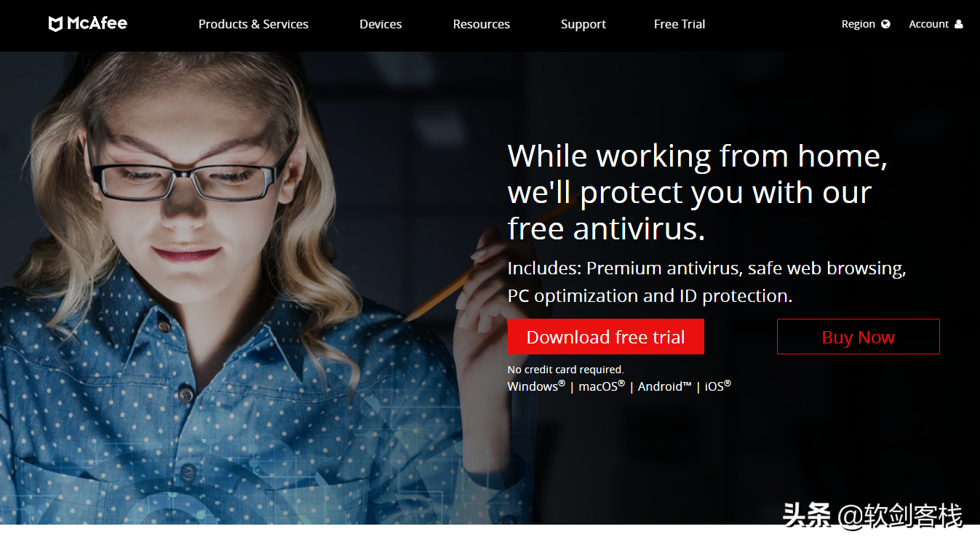
Task: Open the Region selector
Action: pyautogui.click(x=866, y=24)
